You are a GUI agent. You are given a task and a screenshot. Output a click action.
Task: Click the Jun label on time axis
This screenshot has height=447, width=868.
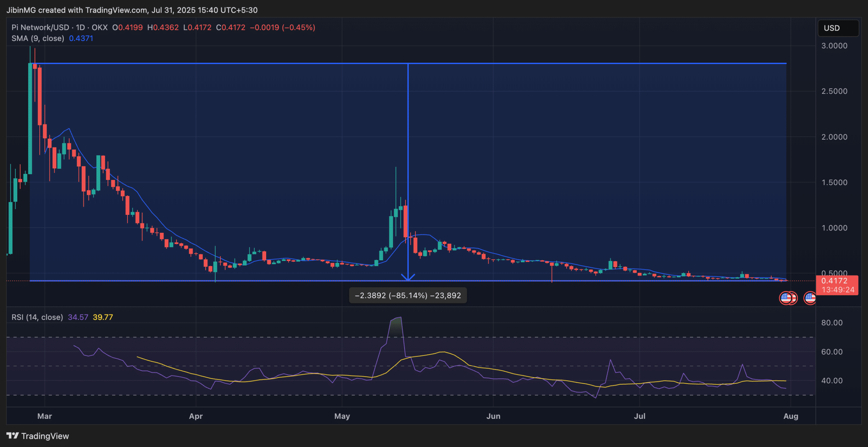(493, 416)
